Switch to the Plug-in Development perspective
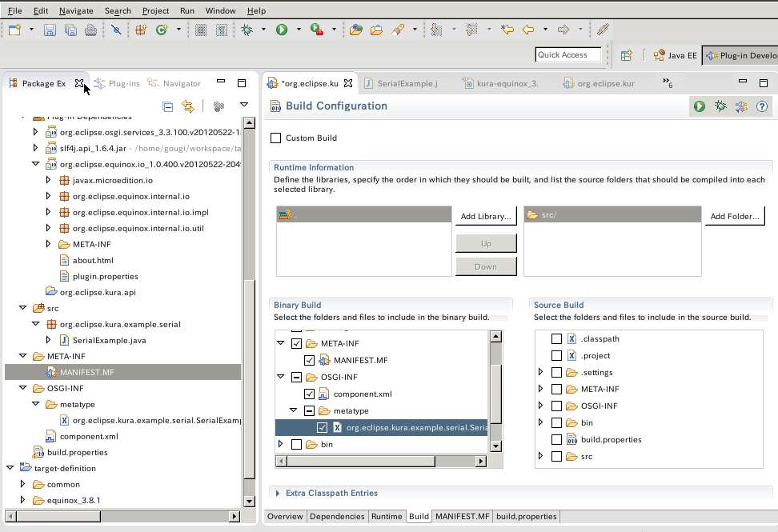This screenshot has width=778, height=532. (741, 55)
